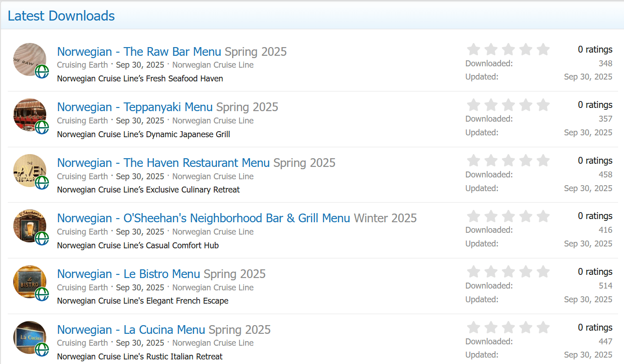This screenshot has height=364, width=624.
Task: Open the Le Bistro sign thumbnail
Action: [30, 282]
